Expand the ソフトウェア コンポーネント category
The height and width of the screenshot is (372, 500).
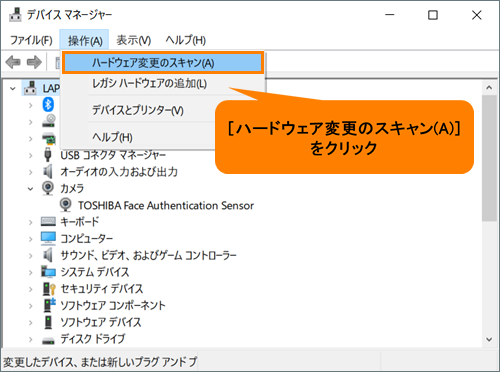31,306
